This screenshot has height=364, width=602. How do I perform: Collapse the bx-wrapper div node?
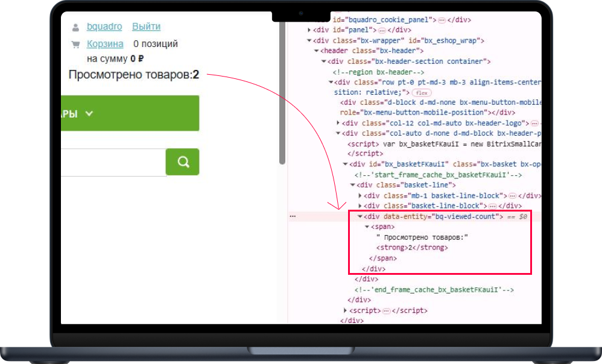pos(309,40)
